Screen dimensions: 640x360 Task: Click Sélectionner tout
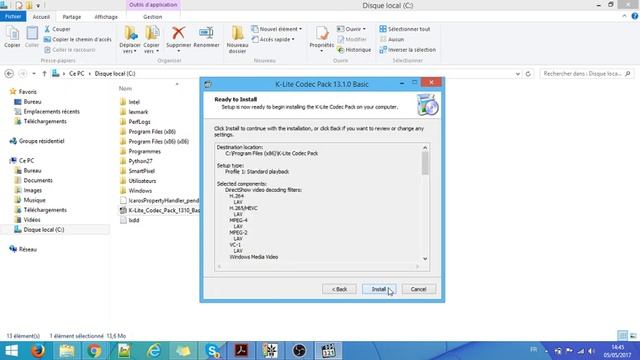(405, 29)
